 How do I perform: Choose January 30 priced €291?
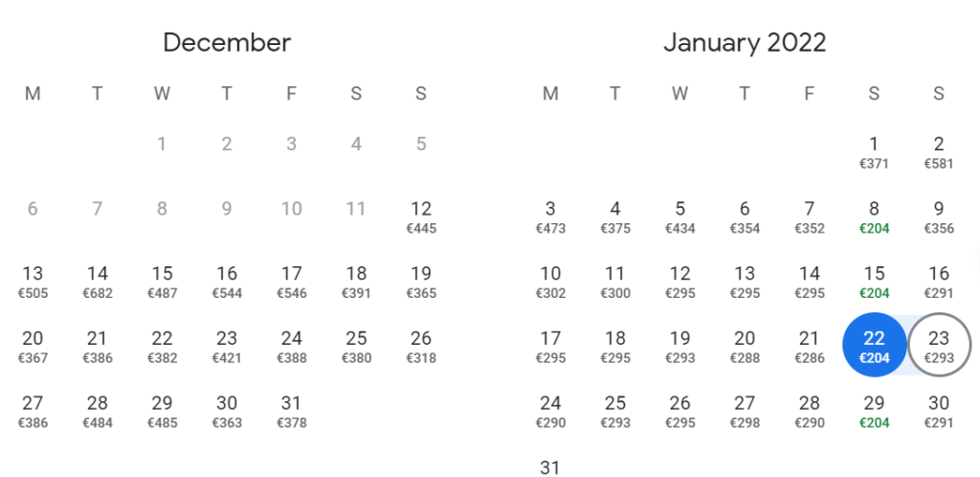[x=939, y=411]
